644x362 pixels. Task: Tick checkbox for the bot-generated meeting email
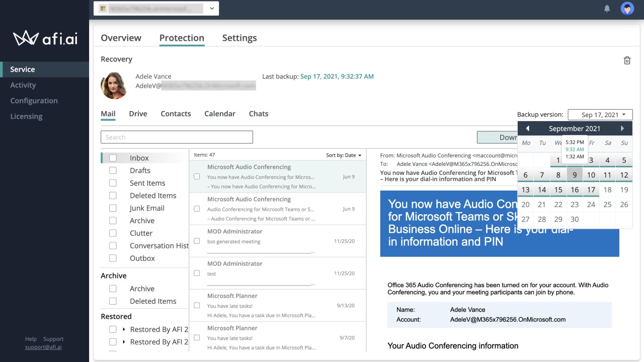point(197,241)
